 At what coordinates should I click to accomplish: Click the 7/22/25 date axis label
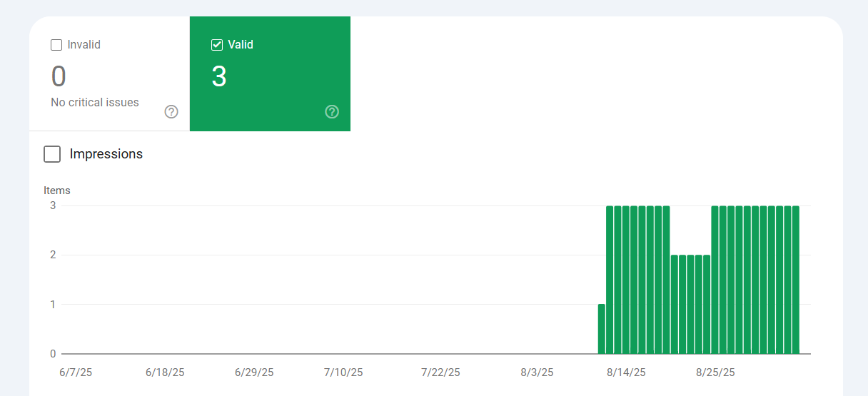click(x=440, y=372)
